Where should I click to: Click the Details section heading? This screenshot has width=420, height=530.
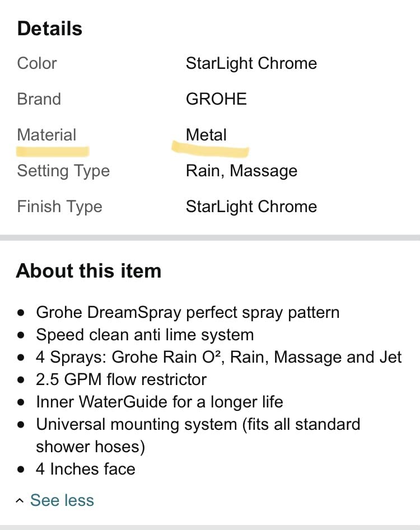point(49,28)
